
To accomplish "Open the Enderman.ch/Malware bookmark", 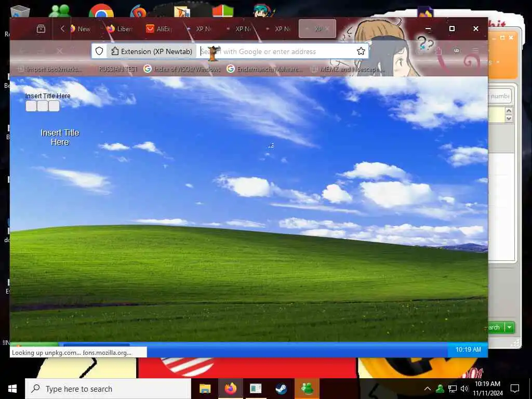I will coord(263,69).
